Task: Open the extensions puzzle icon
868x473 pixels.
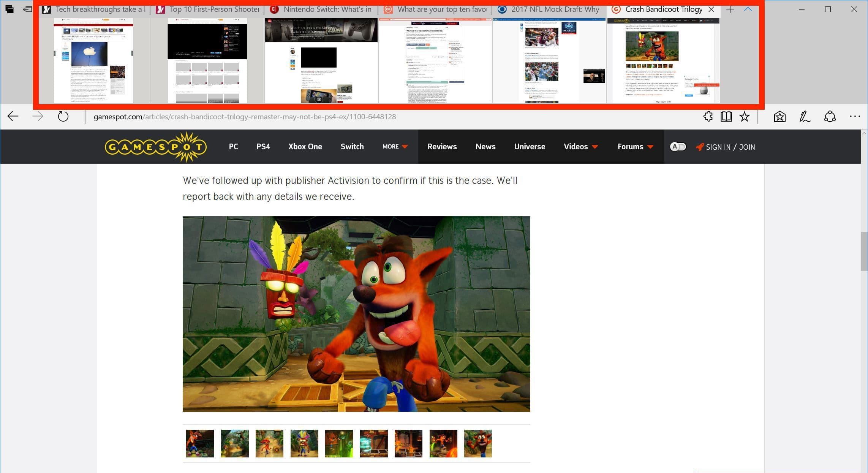Action: click(x=708, y=117)
